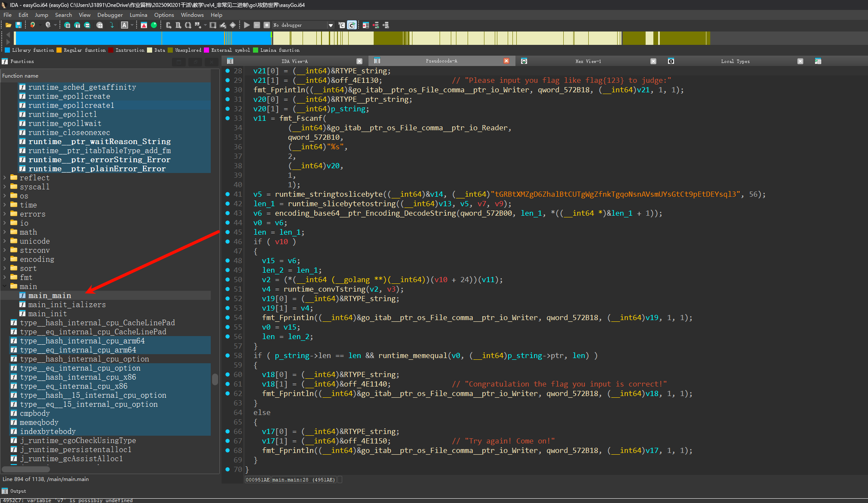Toggle breakpoint dot on line 30
The image size is (868, 503).
click(228, 90)
